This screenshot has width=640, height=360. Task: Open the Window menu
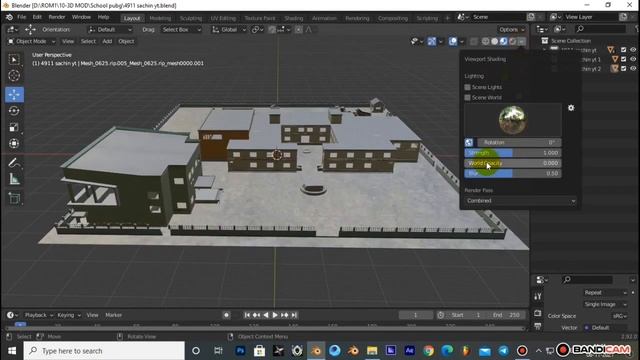click(x=81, y=17)
